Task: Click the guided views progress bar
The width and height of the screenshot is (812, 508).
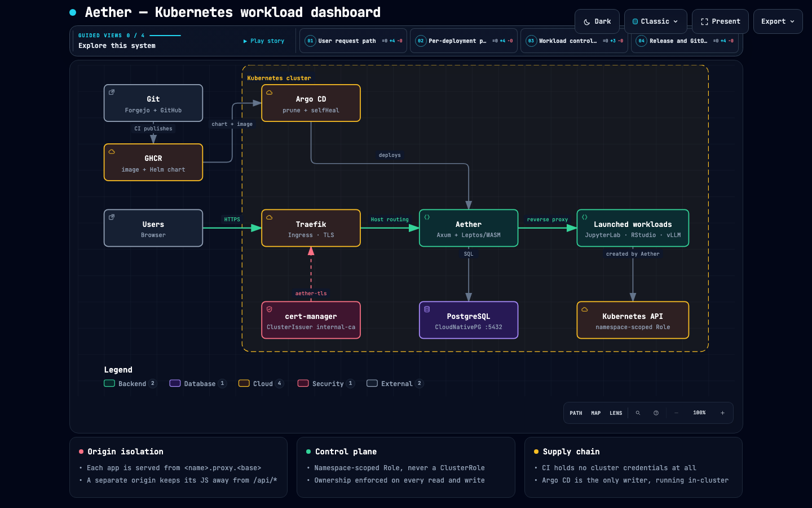Action: point(165,36)
